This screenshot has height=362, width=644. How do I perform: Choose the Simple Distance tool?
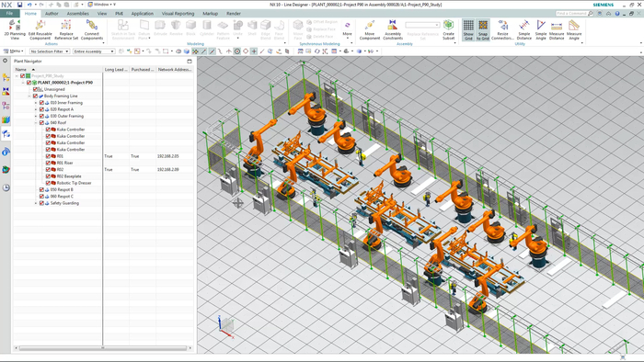coord(523,29)
